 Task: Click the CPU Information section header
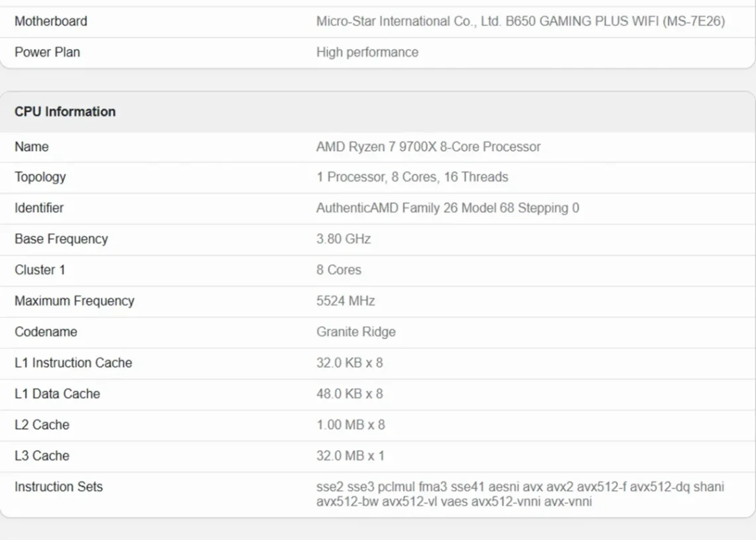click(x=65, y=112)
